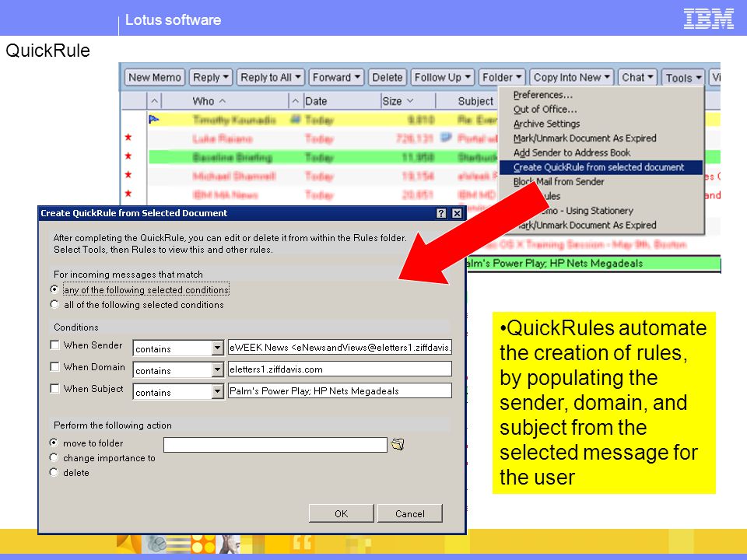Open the When Subject contains dropdown
747x560 pixels.
coord(217,392)
